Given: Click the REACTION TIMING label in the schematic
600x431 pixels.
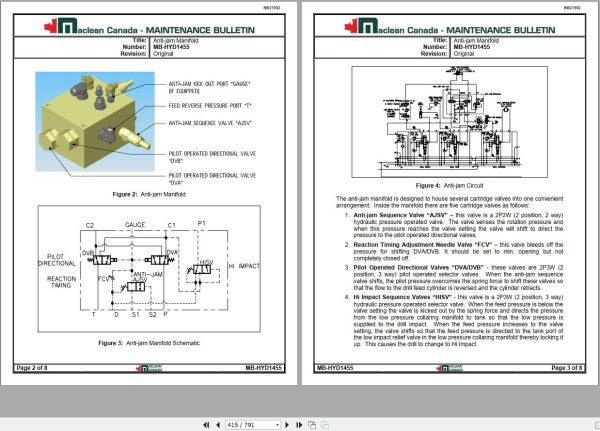Looking at the screenshot, I should [61, 282].
